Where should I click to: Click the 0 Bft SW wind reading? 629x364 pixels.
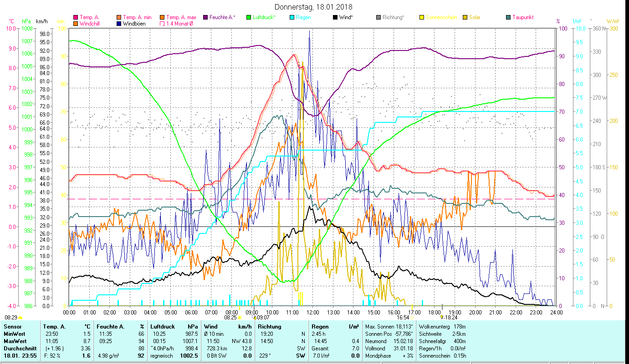(x=216, y=355)
